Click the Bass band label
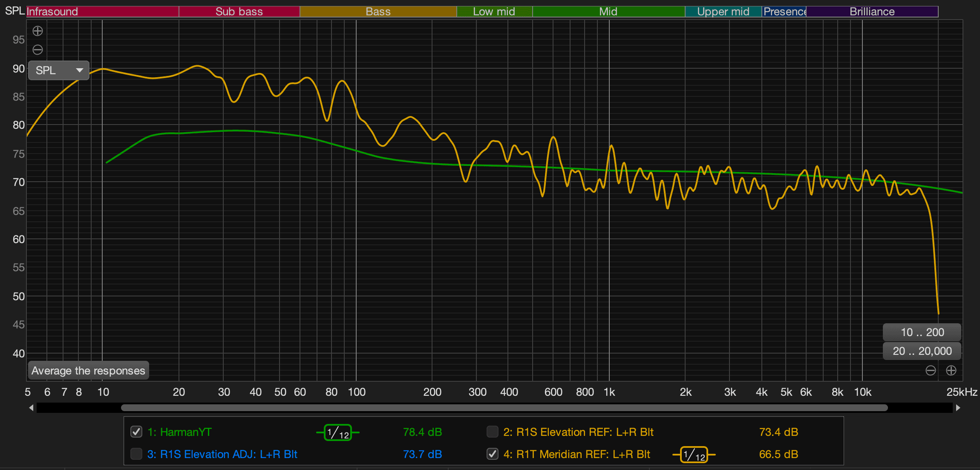This screenshot has width=980, height=470. pyautogui.click(x=378, y=12)
